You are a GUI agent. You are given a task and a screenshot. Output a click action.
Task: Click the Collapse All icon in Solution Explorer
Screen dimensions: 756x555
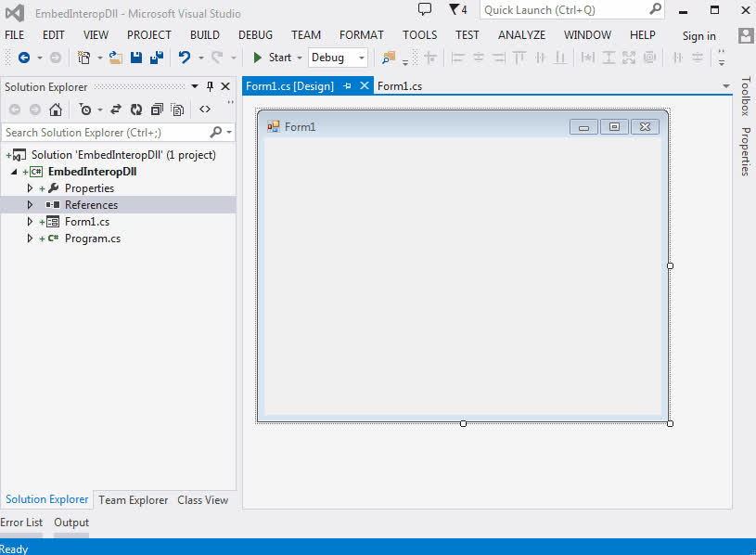(158, 109)
